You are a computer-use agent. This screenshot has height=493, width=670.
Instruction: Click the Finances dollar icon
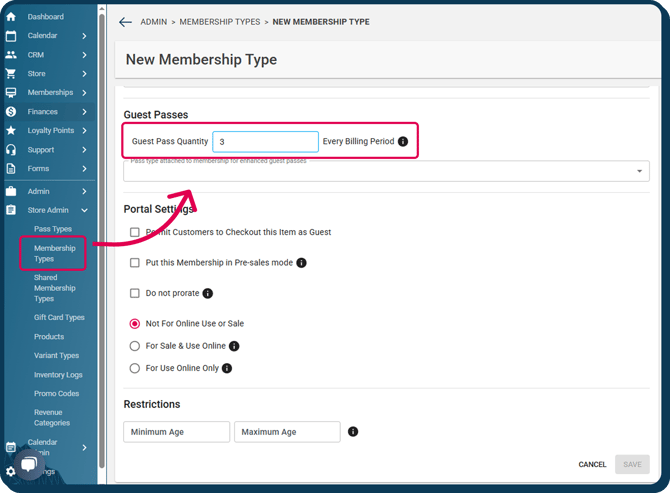(11, 112)
